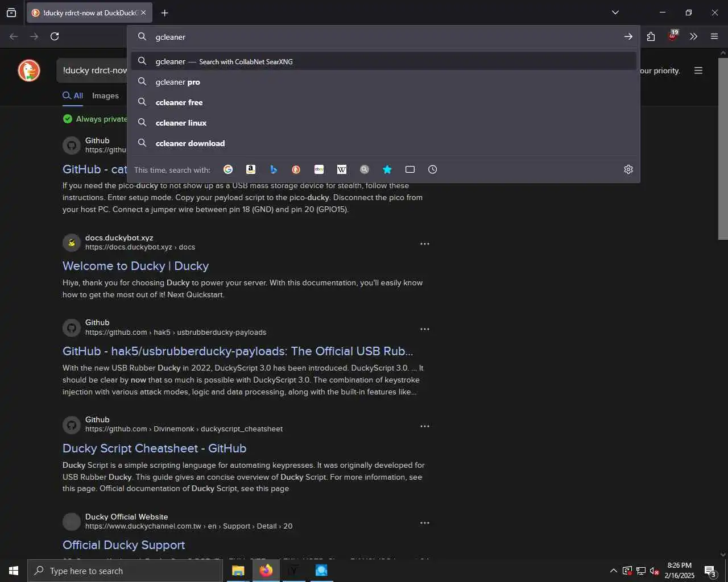The width and height of the screenshot is (728, 582).
Task: Open the Firefox application menu
Action: pos(714,36)
